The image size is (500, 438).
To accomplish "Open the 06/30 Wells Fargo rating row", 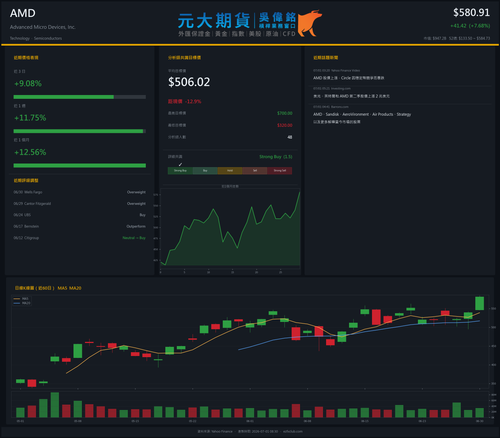I will 80,192.
